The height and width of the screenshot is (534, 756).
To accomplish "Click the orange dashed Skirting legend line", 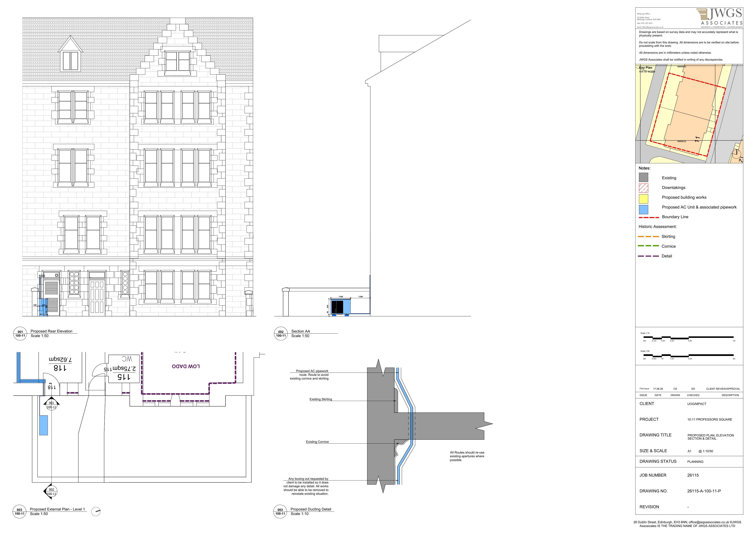I will pos(648,236).
